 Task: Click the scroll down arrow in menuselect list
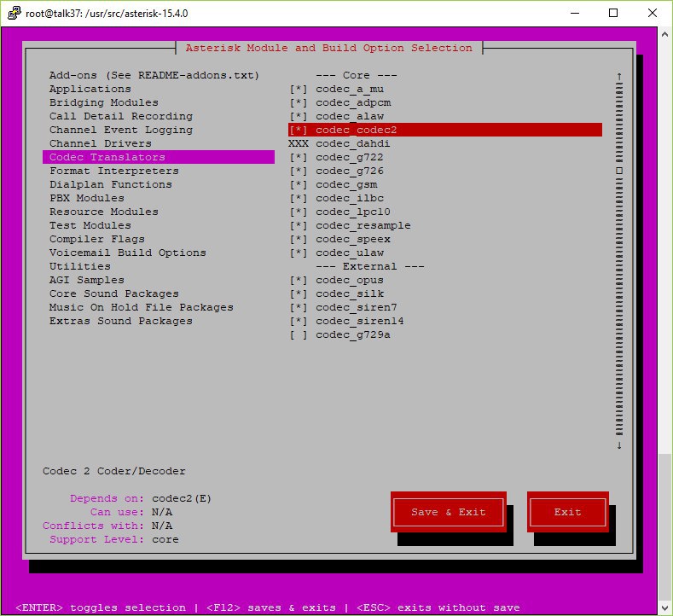(x=619, y=445)
